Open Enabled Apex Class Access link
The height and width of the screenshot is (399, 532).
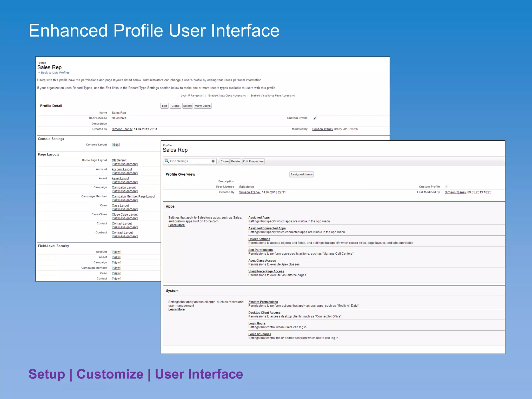point(227,96)
